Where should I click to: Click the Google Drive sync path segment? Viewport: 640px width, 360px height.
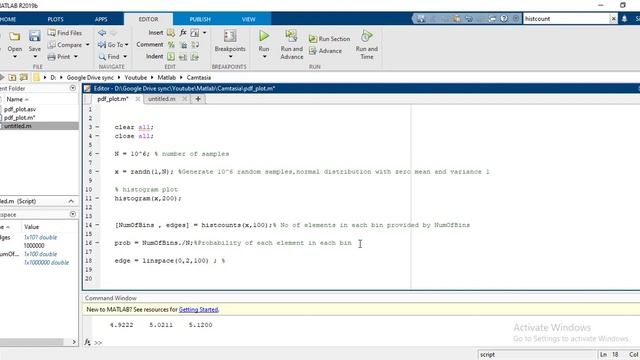(90, 78)
